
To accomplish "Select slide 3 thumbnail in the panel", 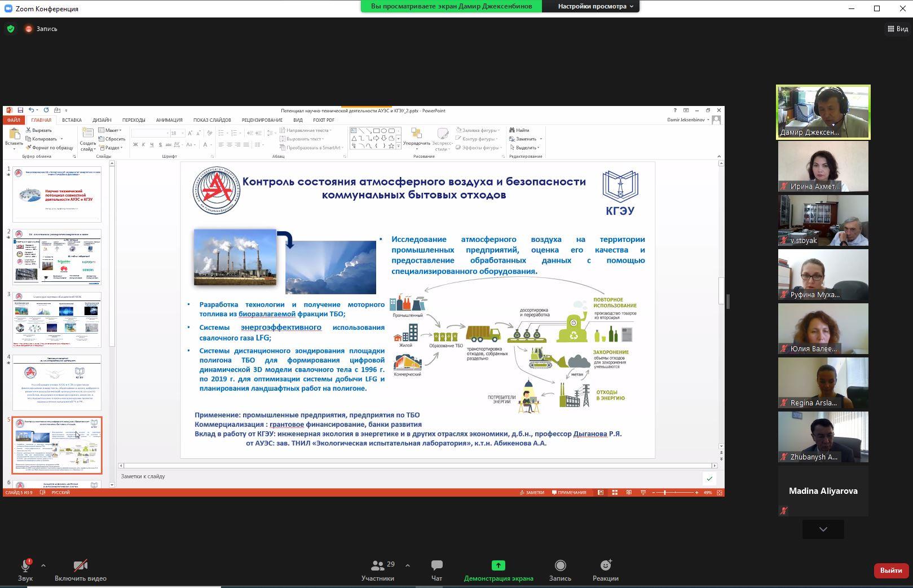I will pos(57,320).
